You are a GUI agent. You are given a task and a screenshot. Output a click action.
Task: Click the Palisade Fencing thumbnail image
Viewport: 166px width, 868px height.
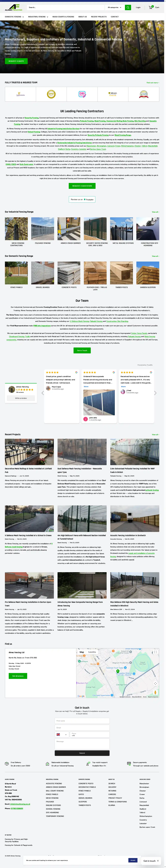43,229
